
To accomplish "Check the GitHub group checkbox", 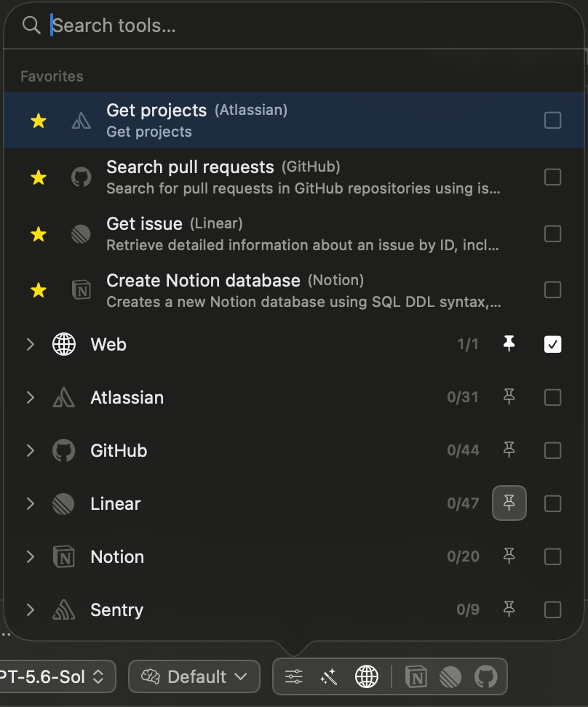I will click(553, 450).
